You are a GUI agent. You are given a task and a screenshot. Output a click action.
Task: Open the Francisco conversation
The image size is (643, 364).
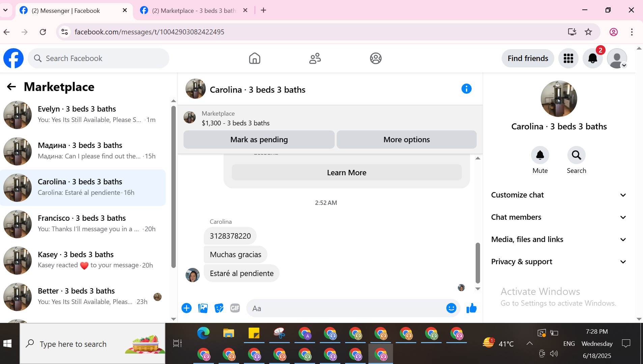click(x=83, y=224)
